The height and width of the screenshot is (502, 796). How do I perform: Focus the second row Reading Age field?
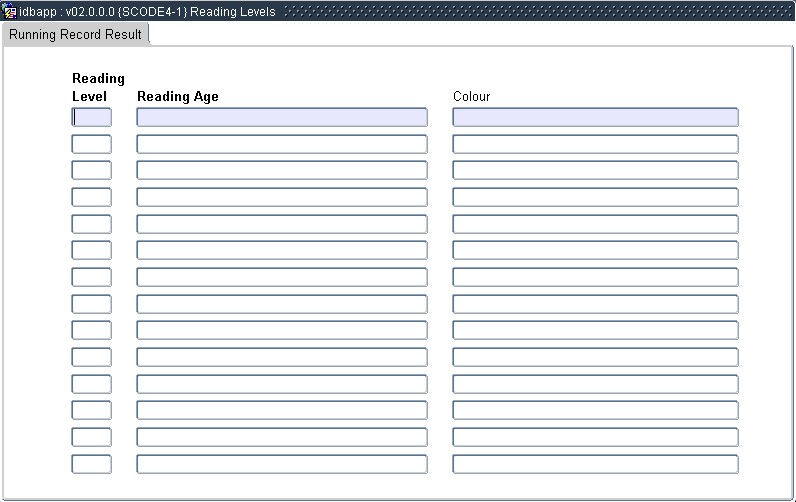click(281, 144)
